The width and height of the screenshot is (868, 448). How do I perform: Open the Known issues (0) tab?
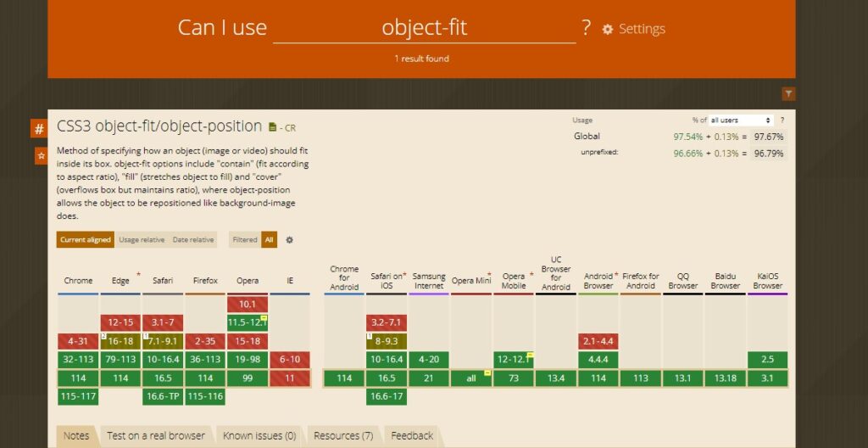tap(259, 436)
